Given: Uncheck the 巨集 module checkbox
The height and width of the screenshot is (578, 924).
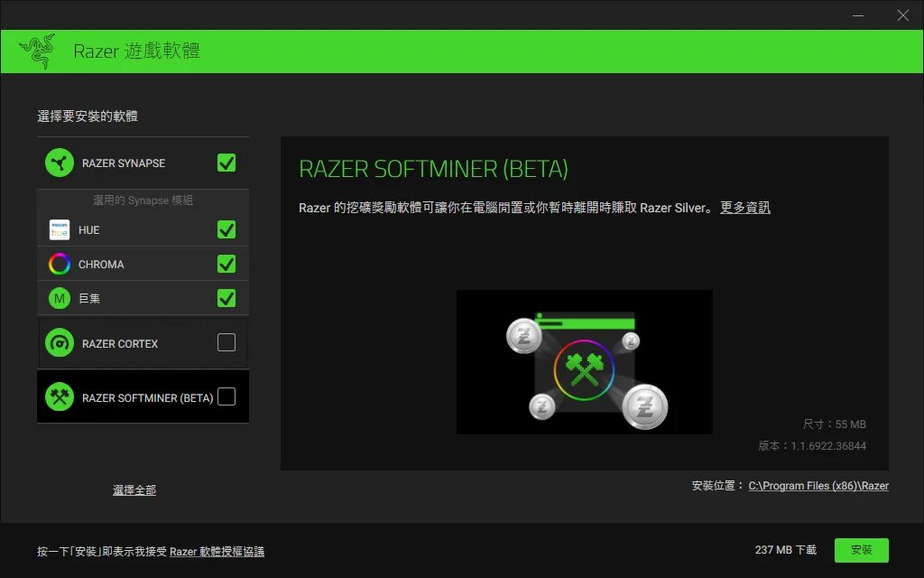Looking at the screenshot, I should [x=226, y=298].
